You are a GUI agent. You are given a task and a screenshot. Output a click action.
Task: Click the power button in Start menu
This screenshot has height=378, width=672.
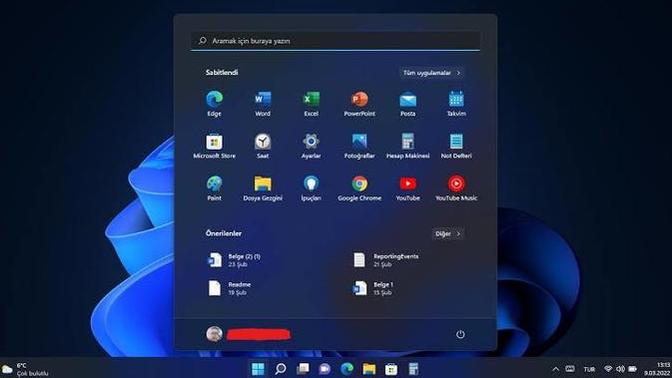pos(460,334)
